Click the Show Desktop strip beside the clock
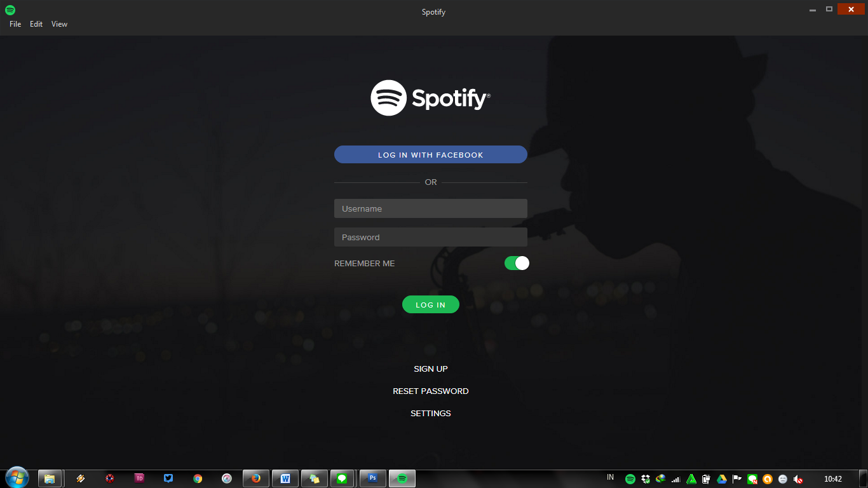The width and height of the screenshot is (868, 488). 863,478
